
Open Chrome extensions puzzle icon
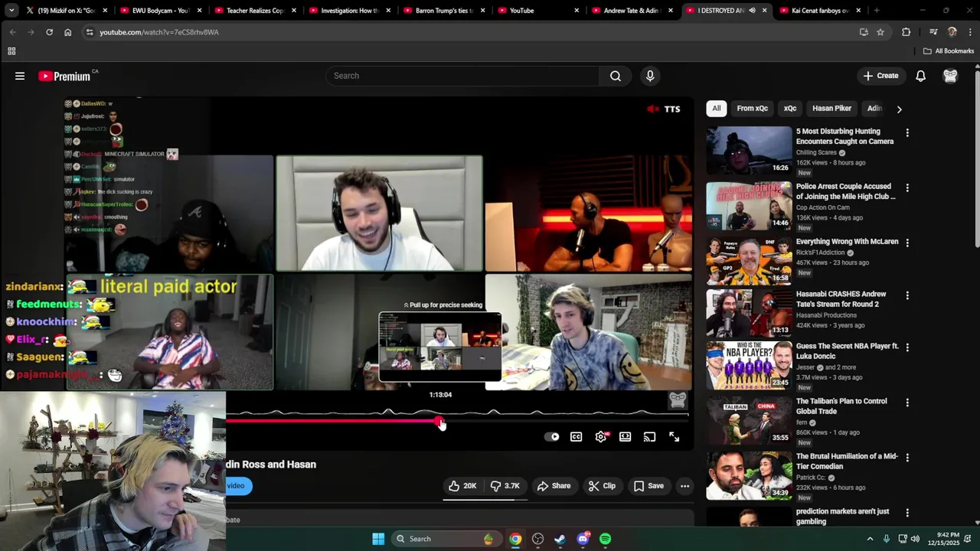pos(906,32)
